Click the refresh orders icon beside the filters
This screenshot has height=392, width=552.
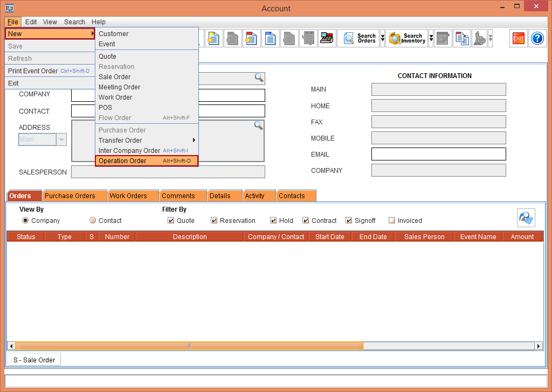pyautogui.click(x=526, y=218)
